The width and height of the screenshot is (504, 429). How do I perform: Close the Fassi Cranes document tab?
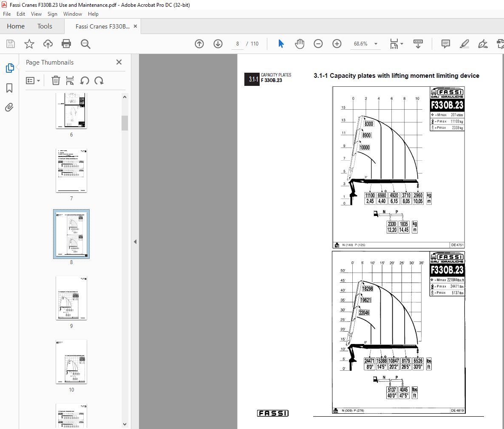pyautogui.click(x=135, y=26)
